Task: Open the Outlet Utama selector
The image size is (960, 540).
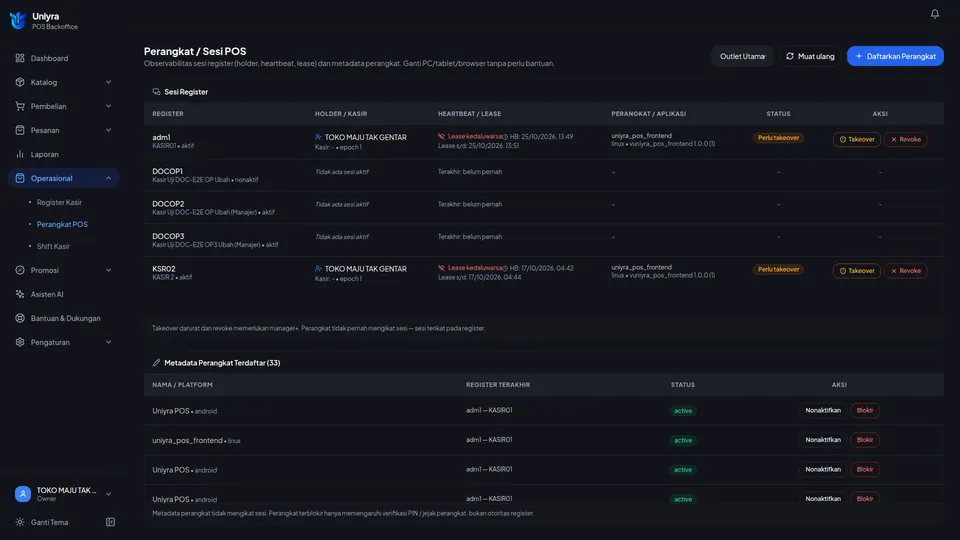Action: click(x=742, y=56)
